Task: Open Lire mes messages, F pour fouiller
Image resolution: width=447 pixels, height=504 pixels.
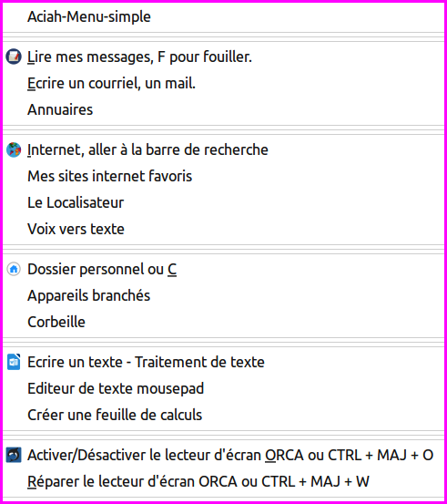Action: pos(224,57)
